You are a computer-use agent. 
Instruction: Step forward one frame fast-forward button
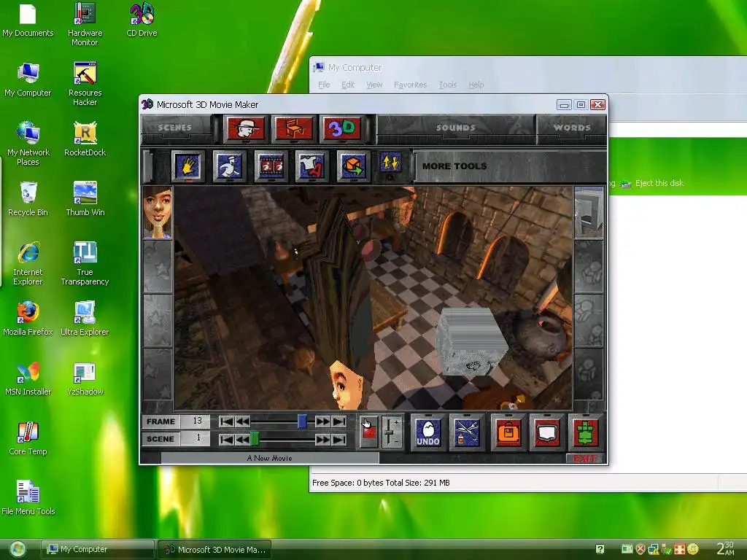[x=322, y=421]
